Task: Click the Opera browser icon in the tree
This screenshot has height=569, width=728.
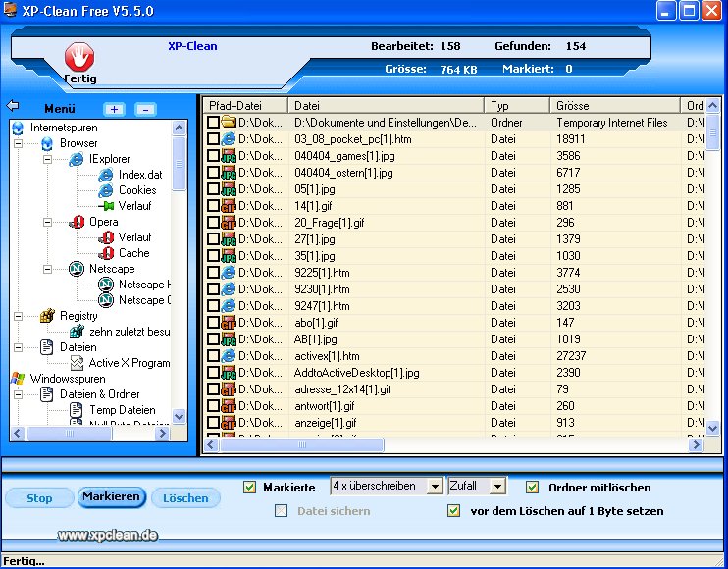Action: (77, 222)
